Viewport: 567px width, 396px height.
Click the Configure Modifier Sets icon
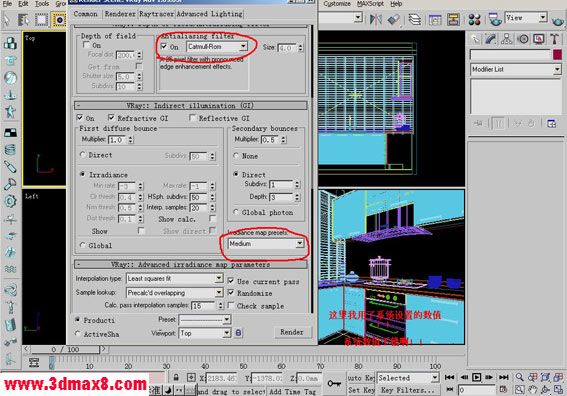(x=551, y=124)
